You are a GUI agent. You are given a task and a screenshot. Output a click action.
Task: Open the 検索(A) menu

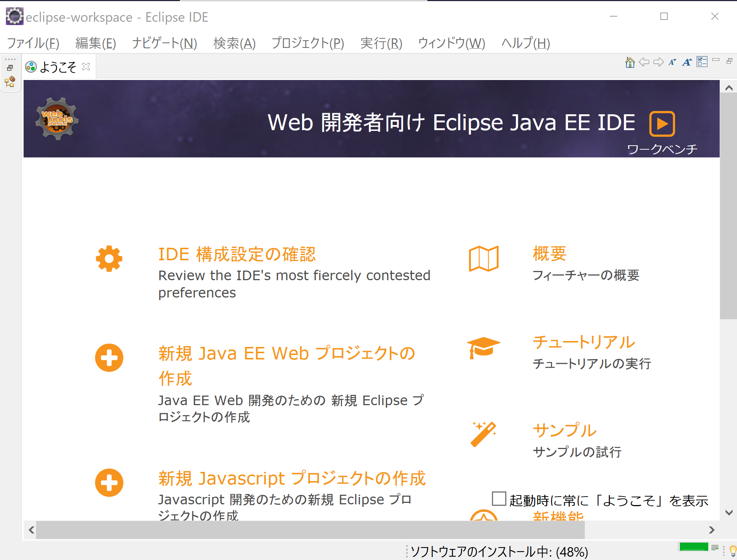tap(234, 43)
